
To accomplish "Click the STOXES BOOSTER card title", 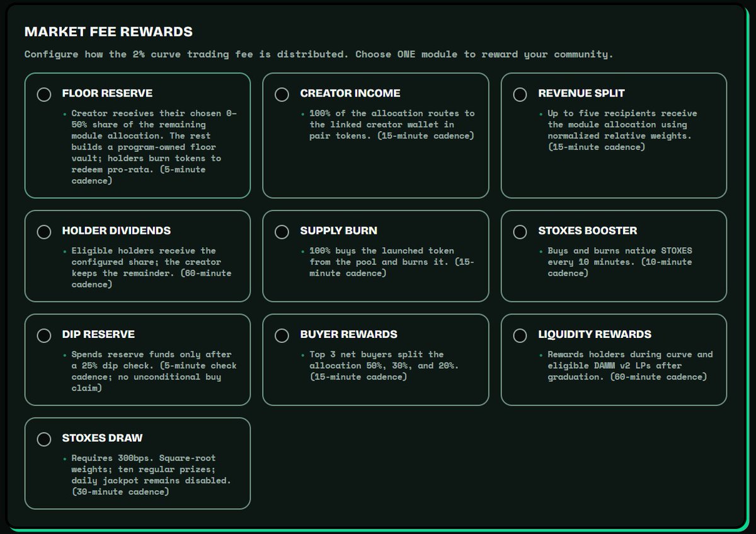I will (588, 231).
